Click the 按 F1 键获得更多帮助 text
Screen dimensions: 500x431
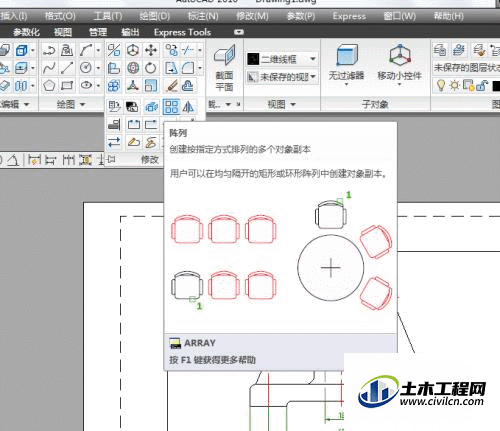pos(213,360)
